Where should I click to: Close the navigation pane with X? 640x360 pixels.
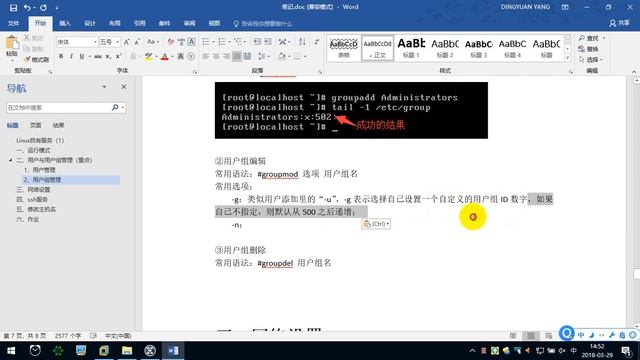[124, 87]
